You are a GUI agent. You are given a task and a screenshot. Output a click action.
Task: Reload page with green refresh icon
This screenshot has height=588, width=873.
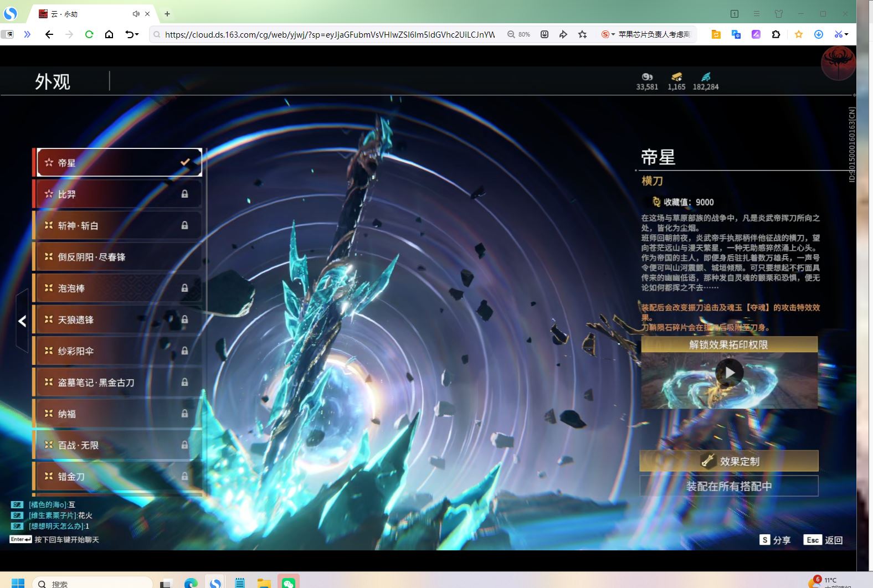pos(89,34)
